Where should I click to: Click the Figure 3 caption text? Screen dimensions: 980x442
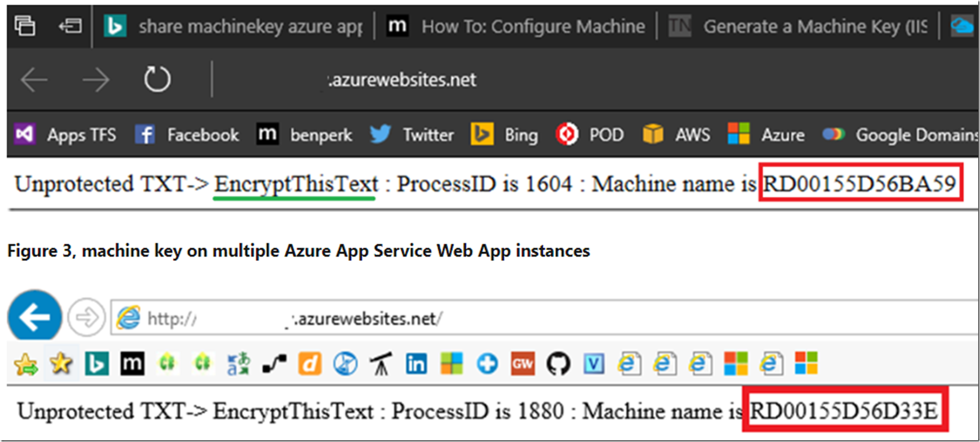pos(299,251)
